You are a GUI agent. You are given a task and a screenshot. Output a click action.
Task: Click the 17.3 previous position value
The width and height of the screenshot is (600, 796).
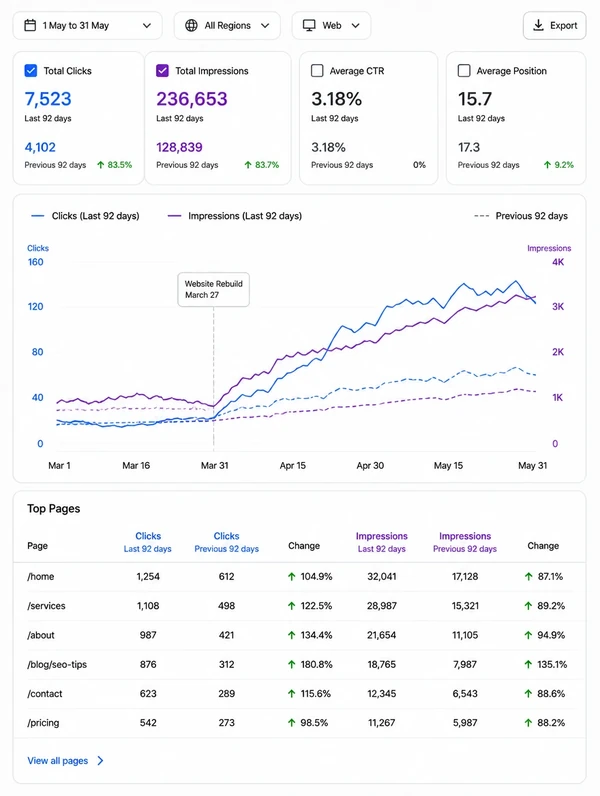[x=469, y=147]
